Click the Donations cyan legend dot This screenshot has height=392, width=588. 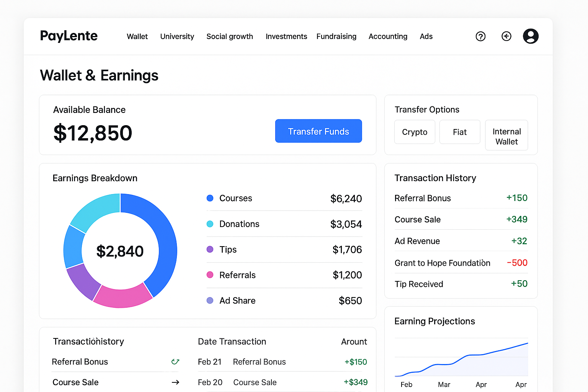[x=210, y=224]
